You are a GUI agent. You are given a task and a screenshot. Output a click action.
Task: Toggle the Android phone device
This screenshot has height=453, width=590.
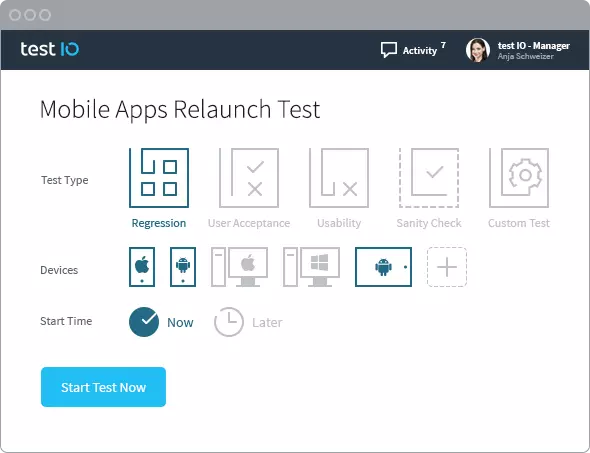(x=183, y=267)
